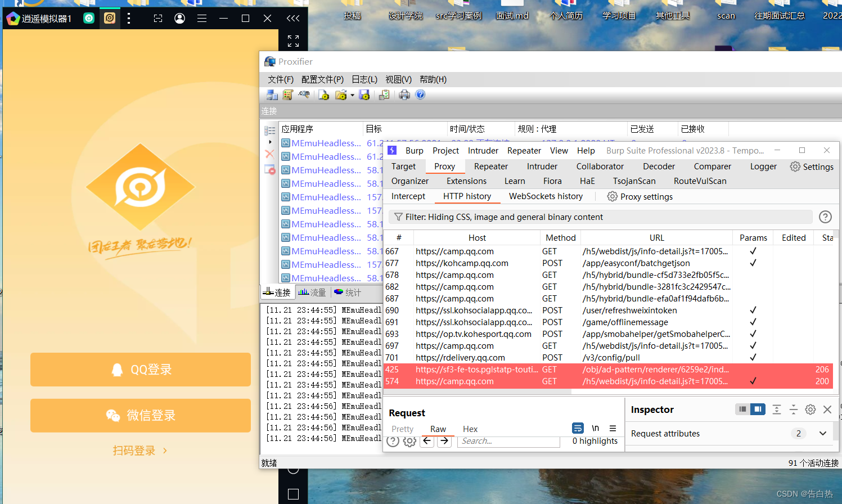Open Proxifier 日志(L) menu
Screen dimensions: 842x504
[364, 79]
